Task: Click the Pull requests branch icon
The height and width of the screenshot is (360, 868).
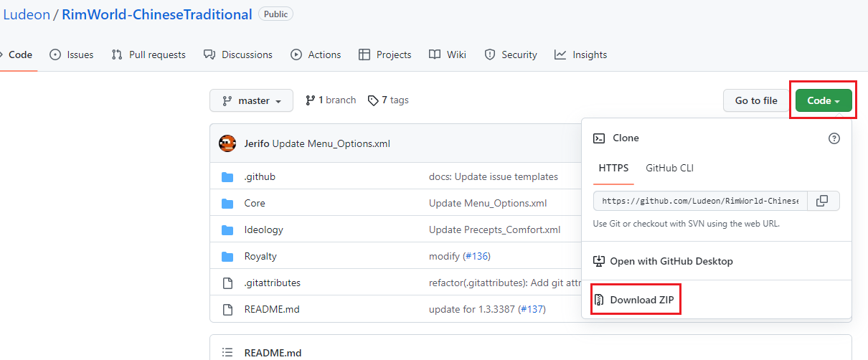Action: [117, 55]
